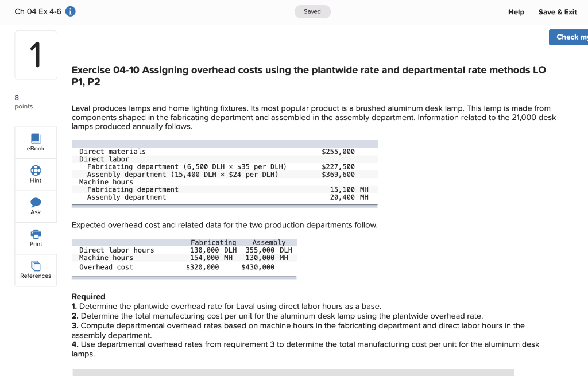Click the 130,000 DLH fabricating value
Viewport: 588px width, 376px height.
tap(213, 250)
